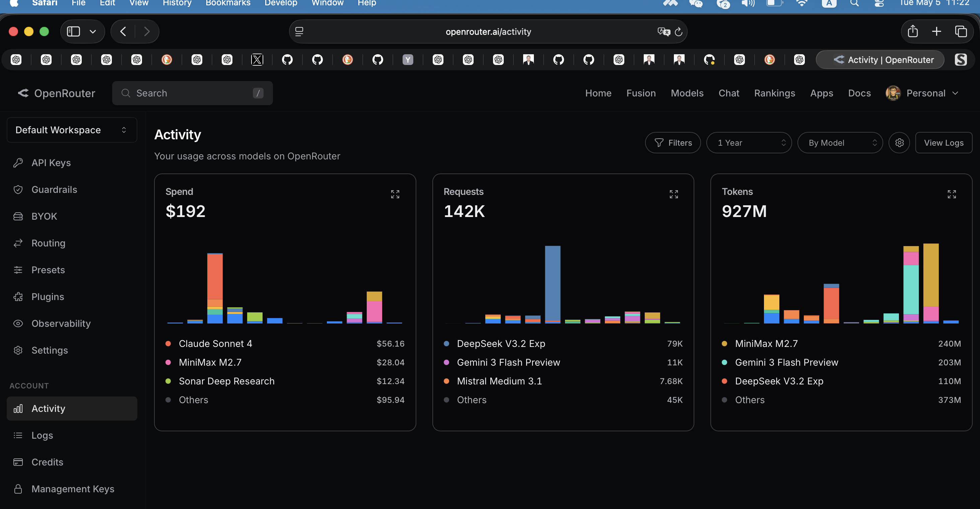Open the X (Twitter) pinned tab
980x509 pixels.
257,60
